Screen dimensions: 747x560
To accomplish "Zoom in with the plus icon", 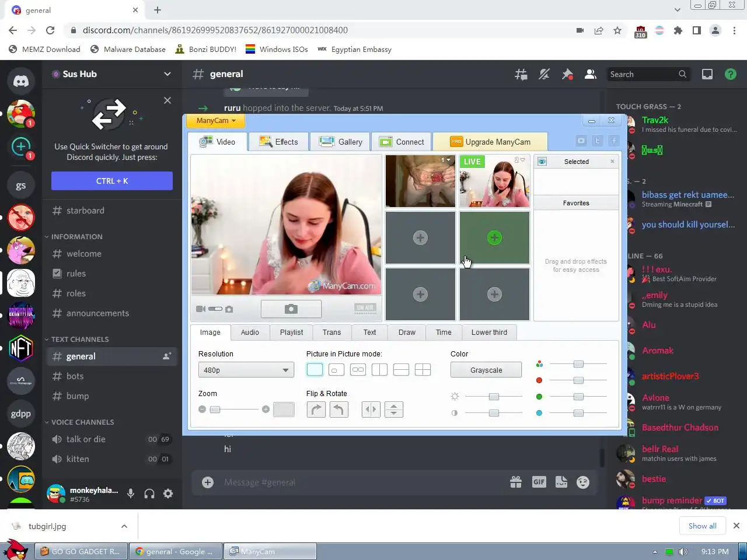I will pyautogui.click(x=266, y=409).
